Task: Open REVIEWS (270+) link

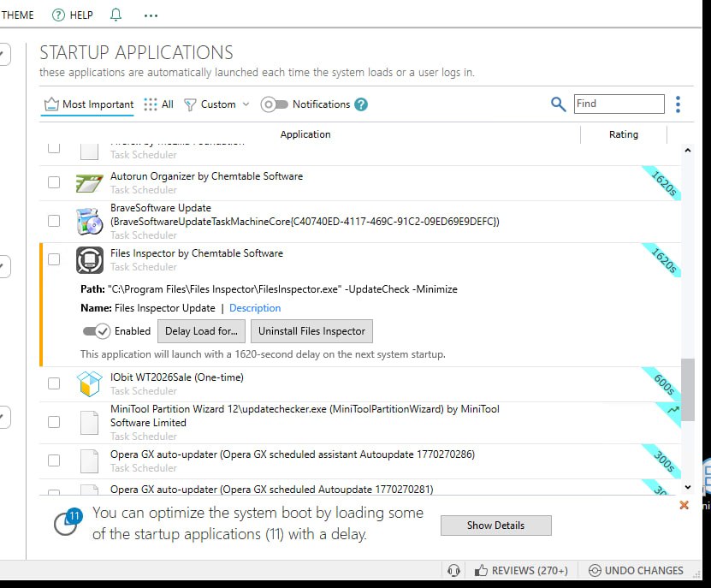Action: pos(530,570)
